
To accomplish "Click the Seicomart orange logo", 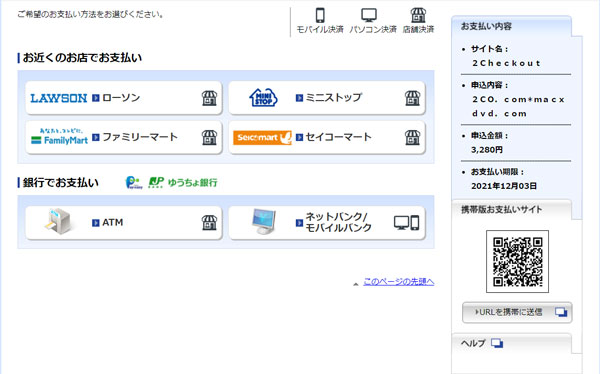I will (262, 137).
